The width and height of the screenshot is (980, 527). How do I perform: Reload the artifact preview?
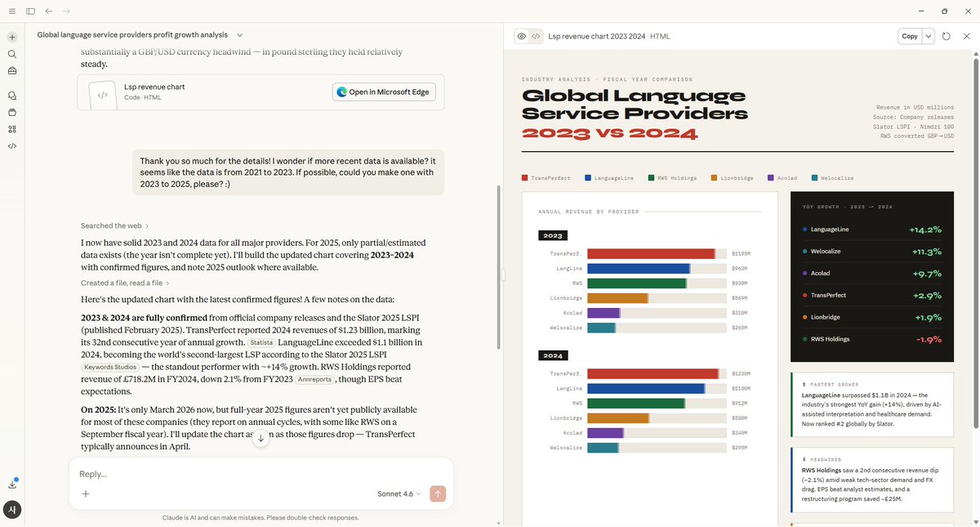point(946,36)
